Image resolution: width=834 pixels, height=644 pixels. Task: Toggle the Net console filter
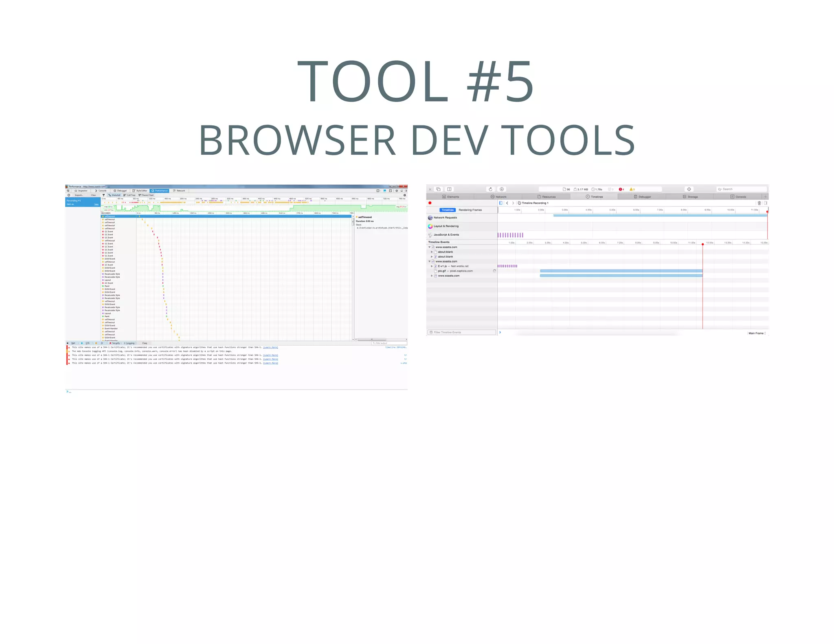coord(73,343)
